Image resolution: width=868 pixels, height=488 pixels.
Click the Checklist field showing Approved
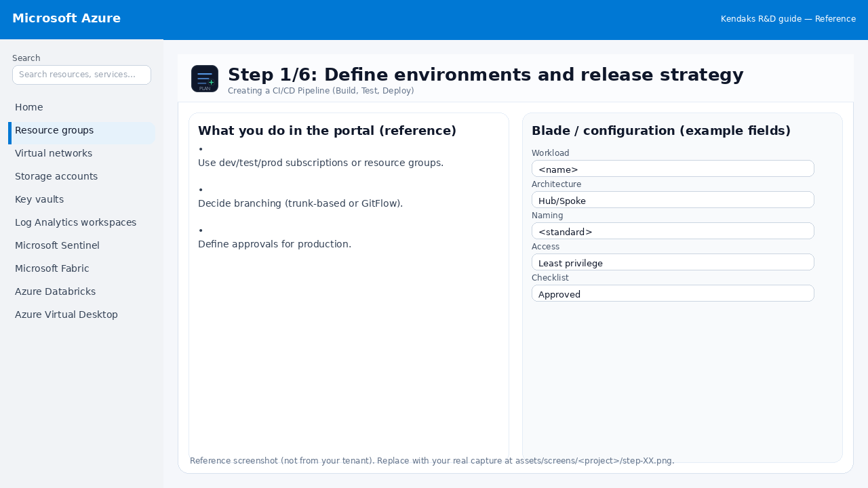tap(673, 293)
